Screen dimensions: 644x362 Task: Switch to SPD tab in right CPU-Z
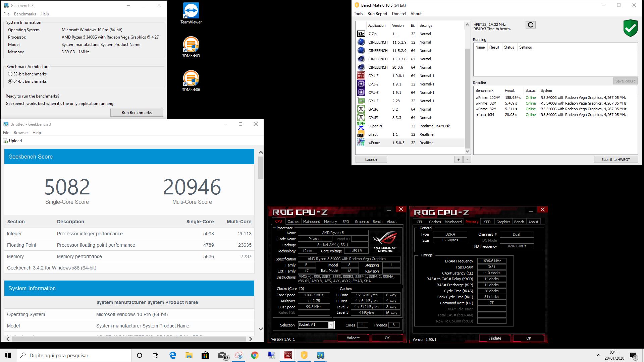[x=487, y=222]
